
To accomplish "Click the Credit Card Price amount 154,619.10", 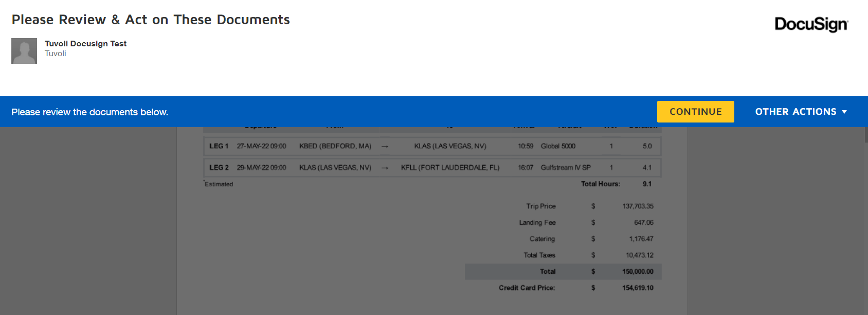I will (638, 288).
